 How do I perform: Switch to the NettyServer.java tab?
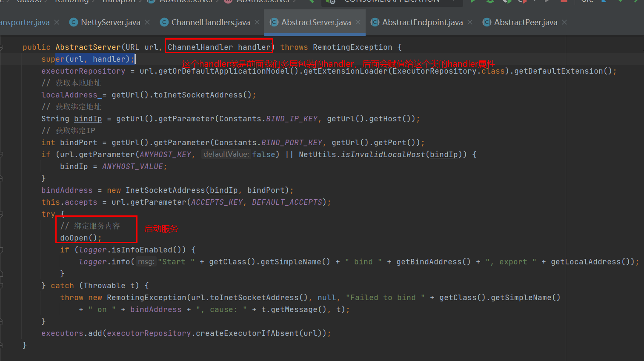coord(110,22)
